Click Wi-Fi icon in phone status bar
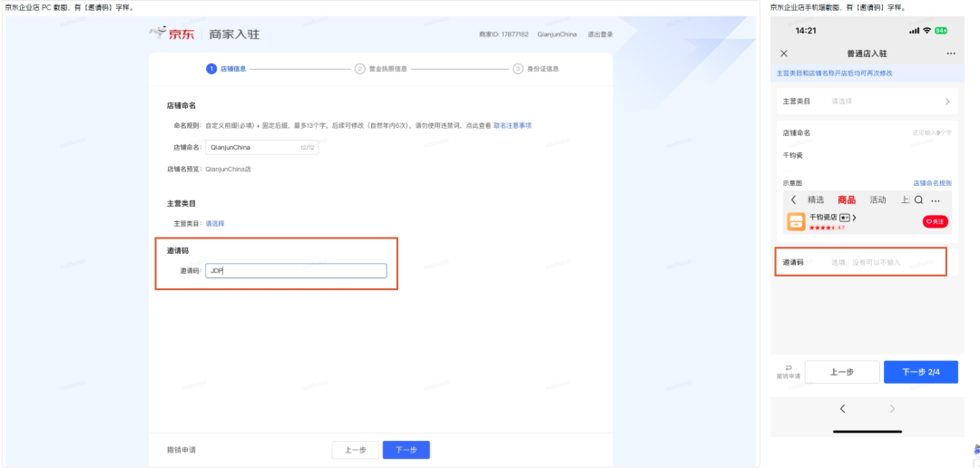 [x=926, y=31]
